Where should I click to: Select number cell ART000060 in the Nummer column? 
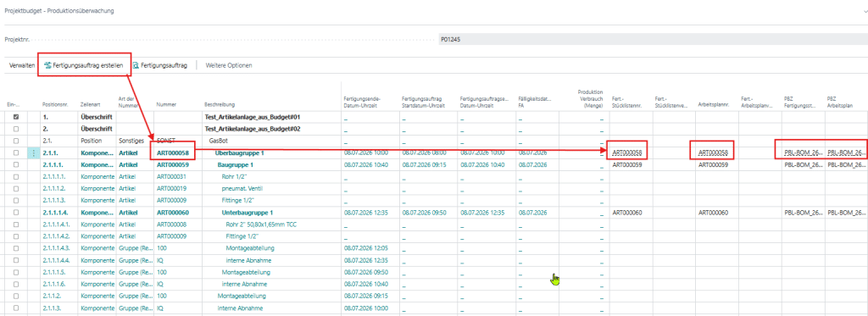pos(173,213)
